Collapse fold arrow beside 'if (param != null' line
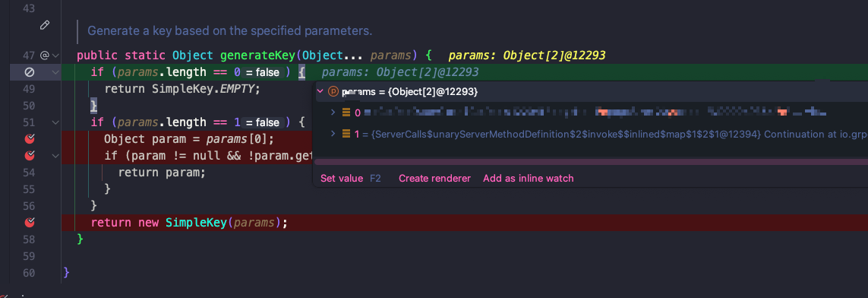This screenshot has height=298, width=868. (x=55, y=156)
